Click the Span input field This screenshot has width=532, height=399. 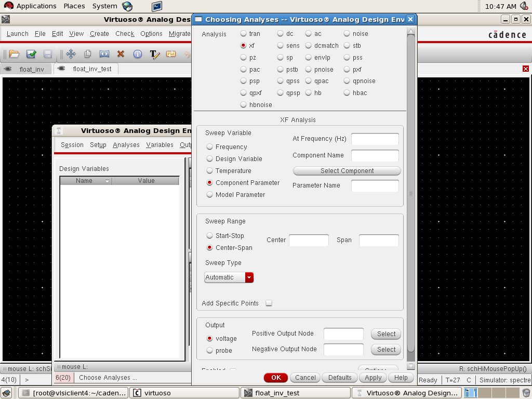[379, 240]
